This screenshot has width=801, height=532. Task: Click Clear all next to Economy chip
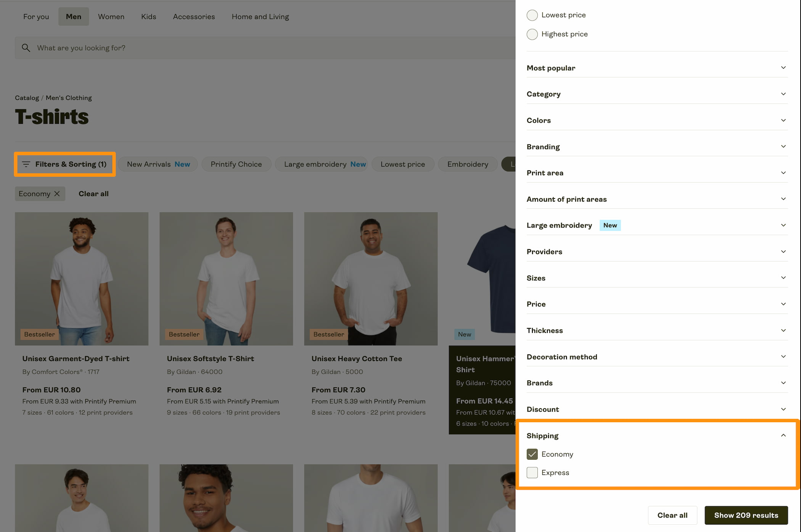[93, 194]
